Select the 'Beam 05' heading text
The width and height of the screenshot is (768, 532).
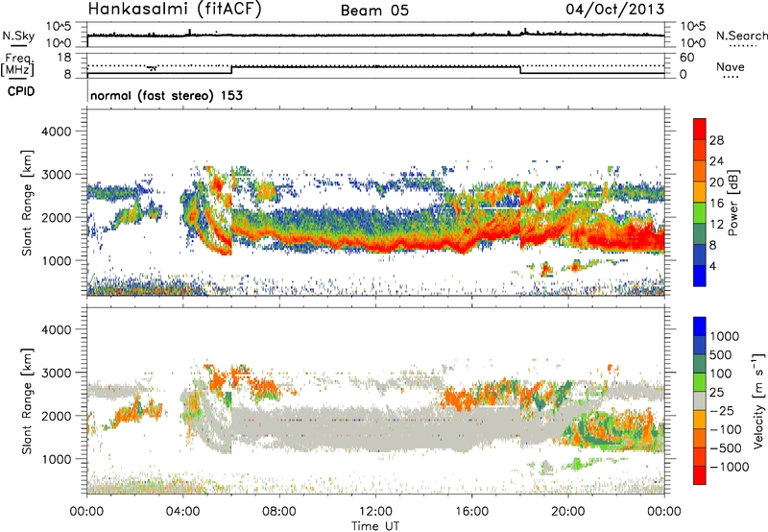[374, 11]
